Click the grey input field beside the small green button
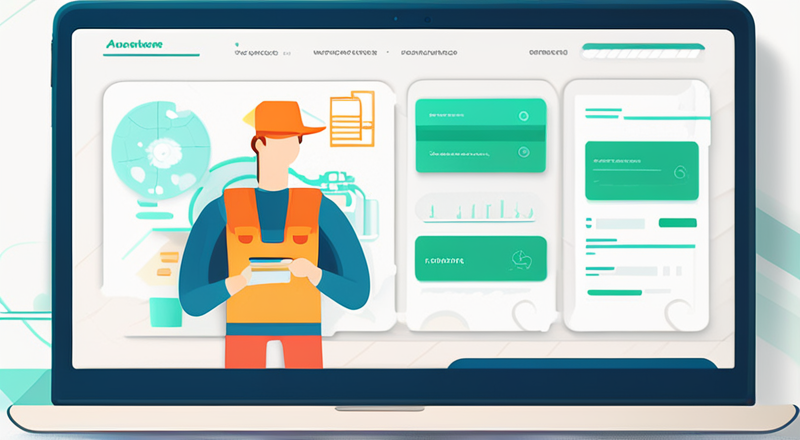 [620, 224]
